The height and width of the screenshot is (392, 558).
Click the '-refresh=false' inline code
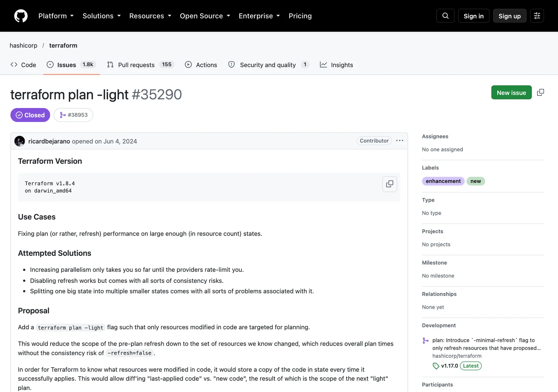pos(130,353)
